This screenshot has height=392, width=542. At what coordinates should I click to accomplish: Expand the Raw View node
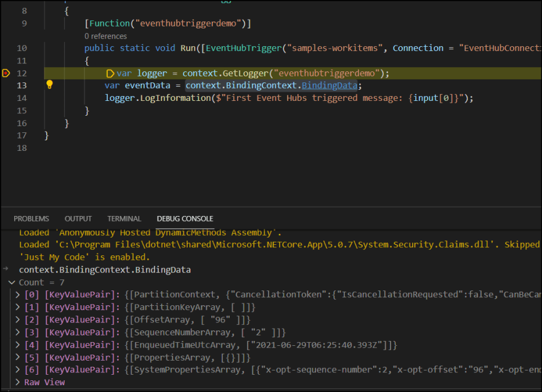(x=18, y=382)
